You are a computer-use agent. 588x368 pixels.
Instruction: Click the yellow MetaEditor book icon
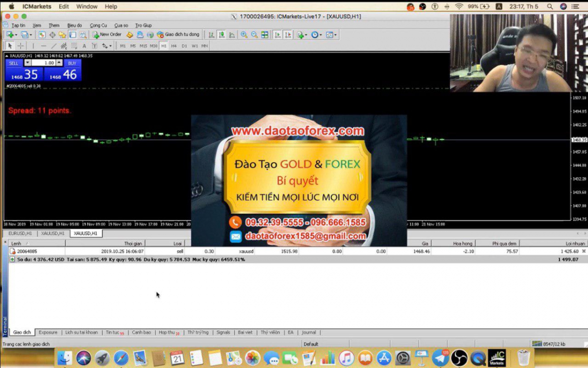(x=129, y=35)
